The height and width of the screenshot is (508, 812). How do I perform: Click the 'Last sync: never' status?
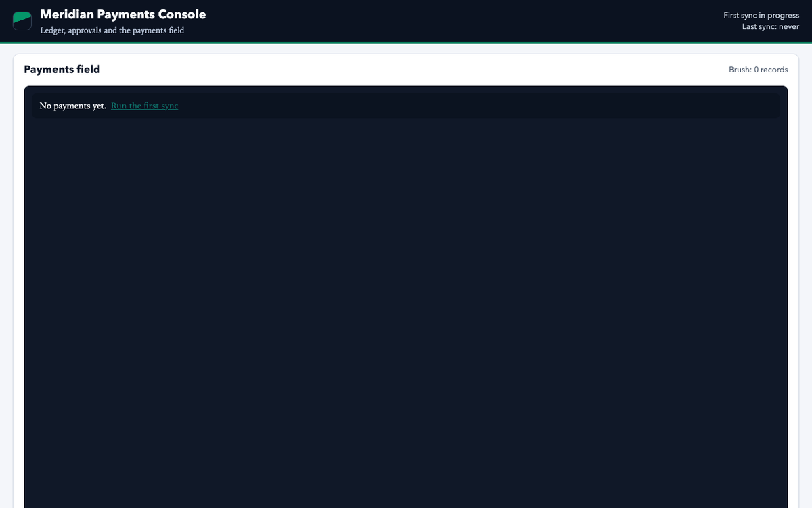771,26
